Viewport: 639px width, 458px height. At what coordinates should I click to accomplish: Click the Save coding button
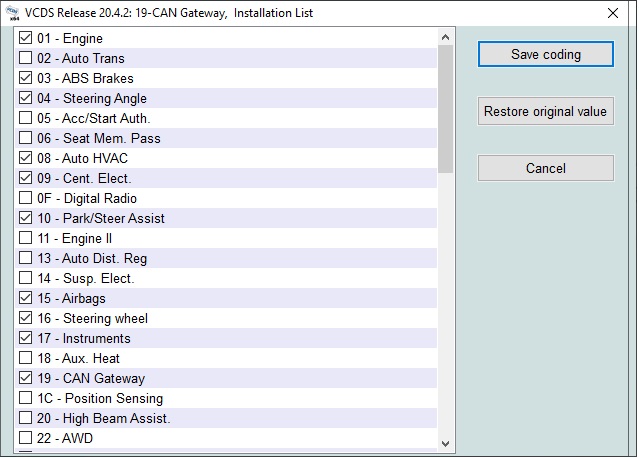546,54
